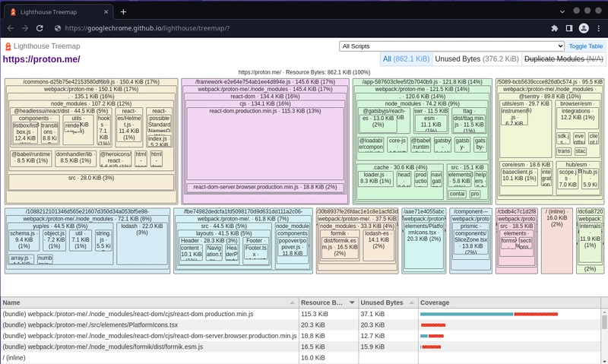608x364 pixels.
Task: Sort table by Resource Bytes column
Action: (x=328, y=302)
